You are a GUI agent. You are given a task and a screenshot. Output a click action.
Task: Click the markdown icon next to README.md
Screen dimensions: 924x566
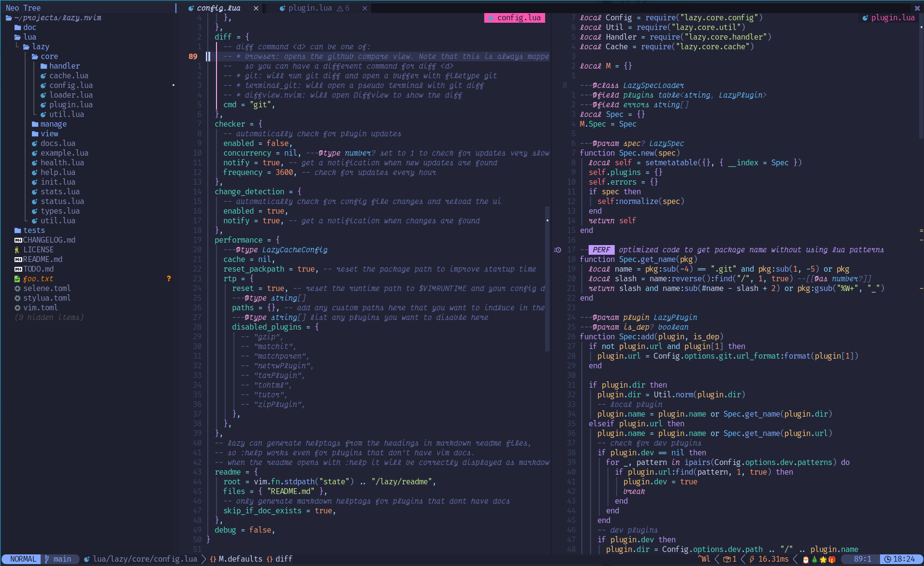click(18, 260)
